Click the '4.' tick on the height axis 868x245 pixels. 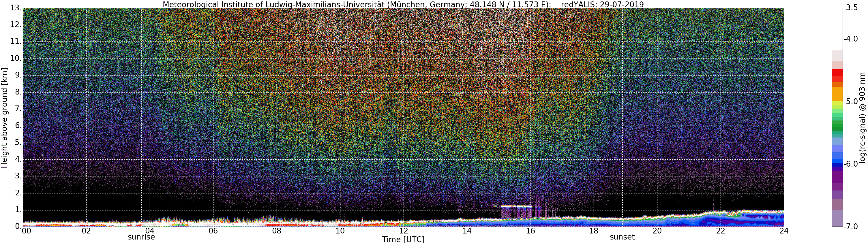pos(18,159)
